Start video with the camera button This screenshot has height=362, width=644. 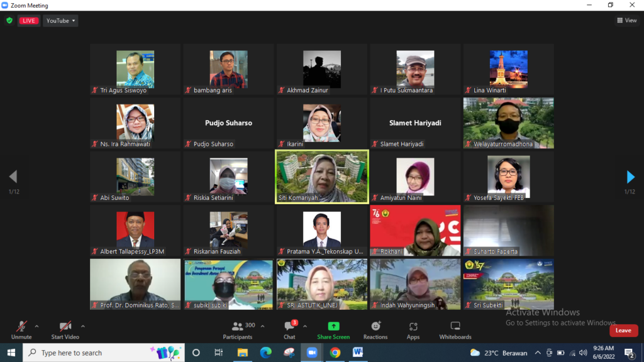click(x=65, y=329)
